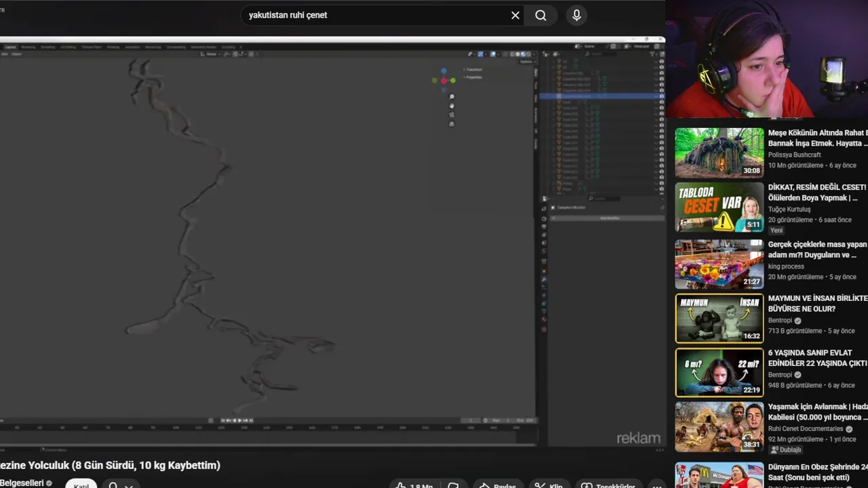This screenshot has width=868, height=488.
Task: Open the Options dropdown in Blender's viewport
Action: 526,62
